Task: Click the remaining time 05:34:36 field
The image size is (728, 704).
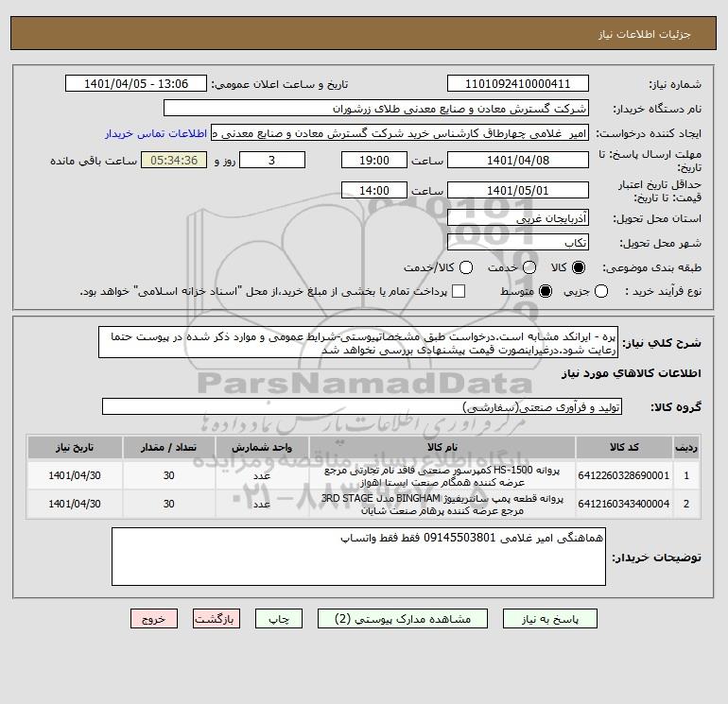Action: click(x=174, y=160)
